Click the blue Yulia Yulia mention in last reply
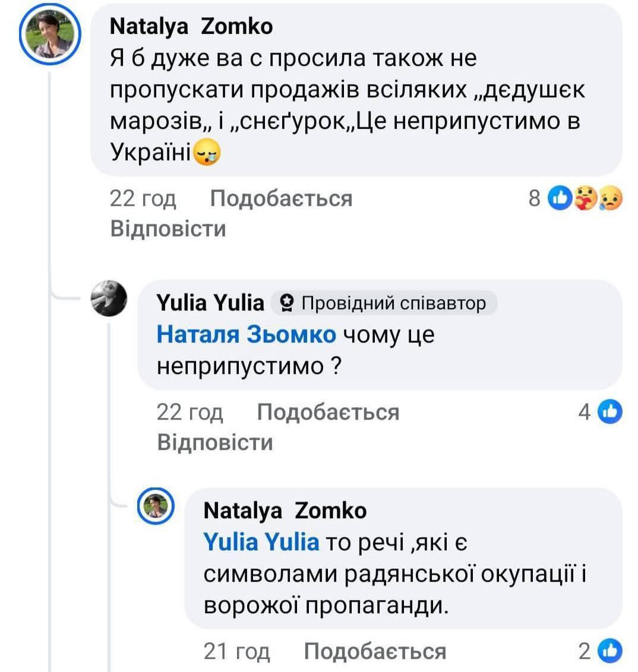Screen dimensions: 638x672 (x=261, y=542)
